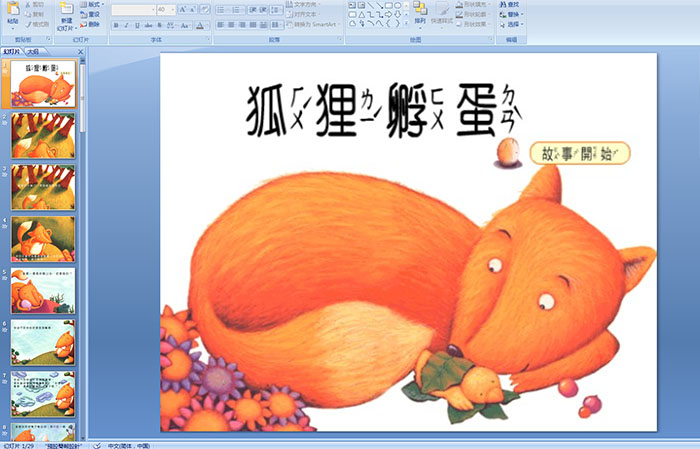
Task: Open the font name combo box
Action: point(133,10)
